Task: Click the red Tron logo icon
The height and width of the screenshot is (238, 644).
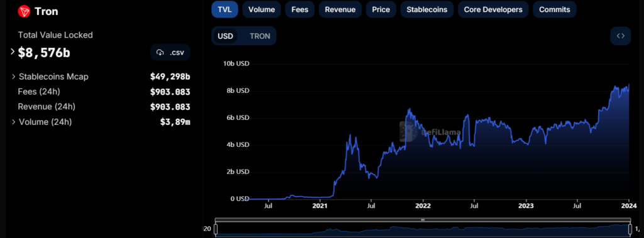Action: (x=25, y=11)
